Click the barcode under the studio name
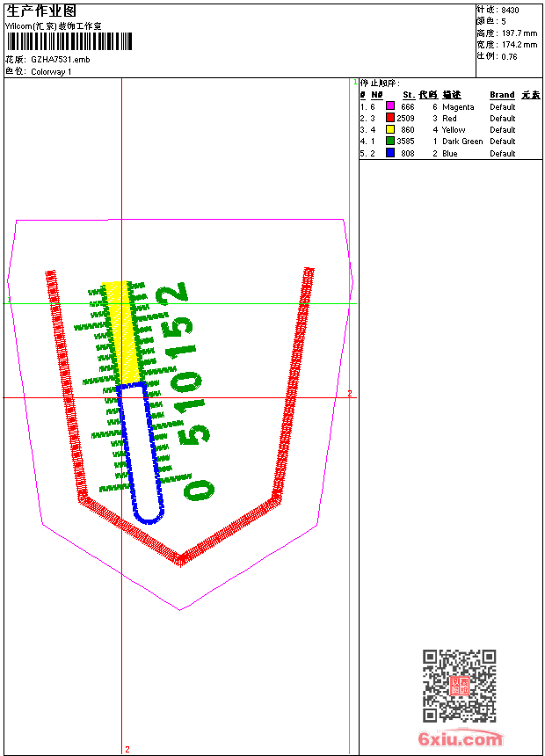 (69, 41)
